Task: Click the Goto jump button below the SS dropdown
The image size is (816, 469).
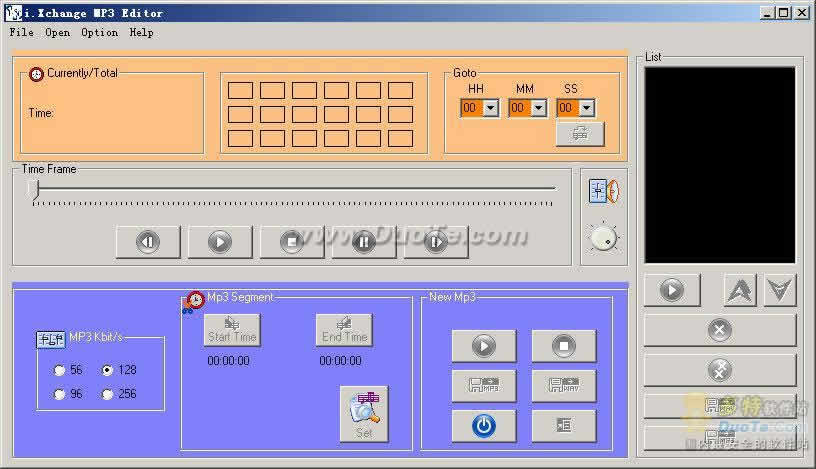Action: click(580, 134)
